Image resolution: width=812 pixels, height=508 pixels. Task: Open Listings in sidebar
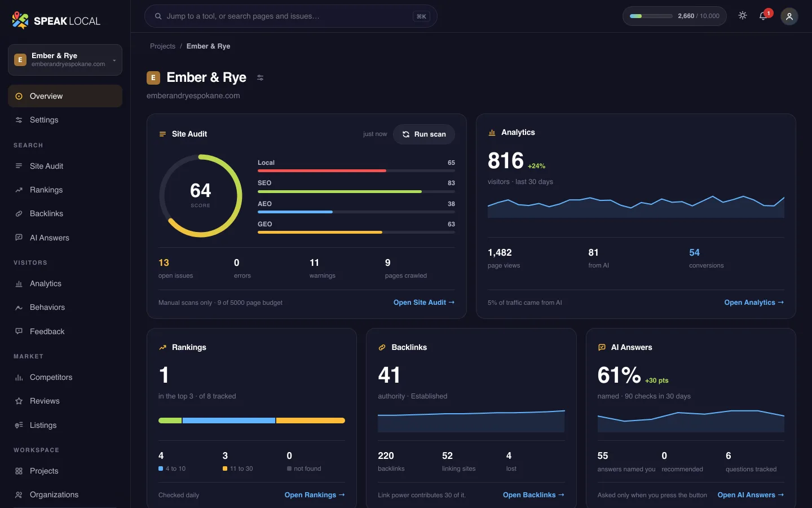(65, 425)
